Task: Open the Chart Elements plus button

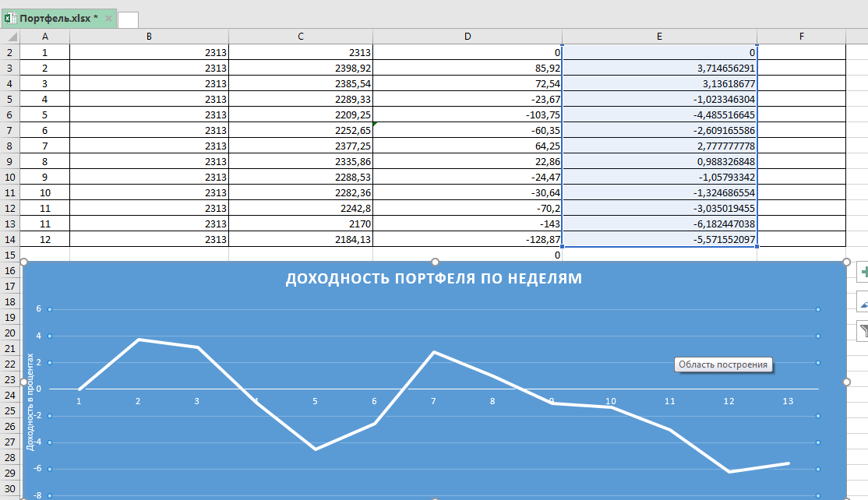Action: click(862, 272)
